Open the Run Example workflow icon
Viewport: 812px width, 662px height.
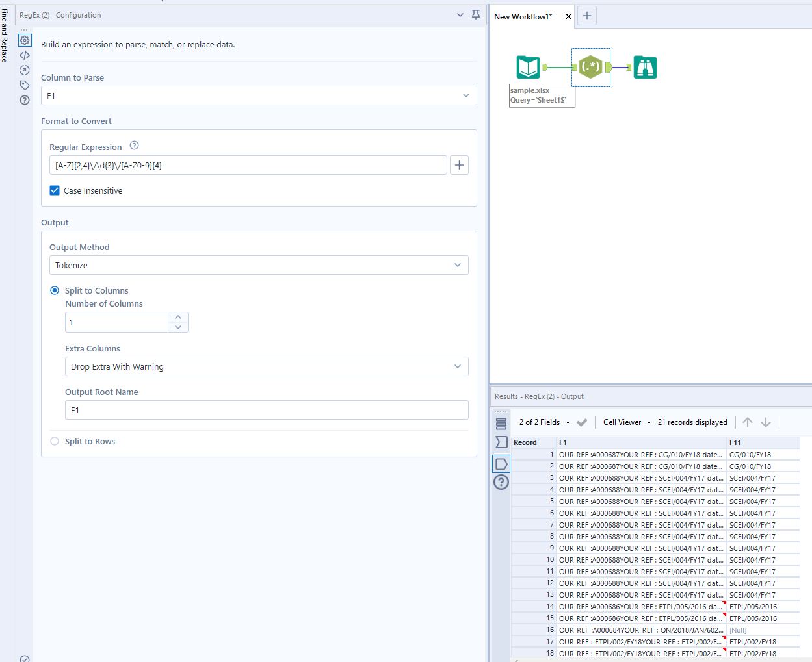25,70
